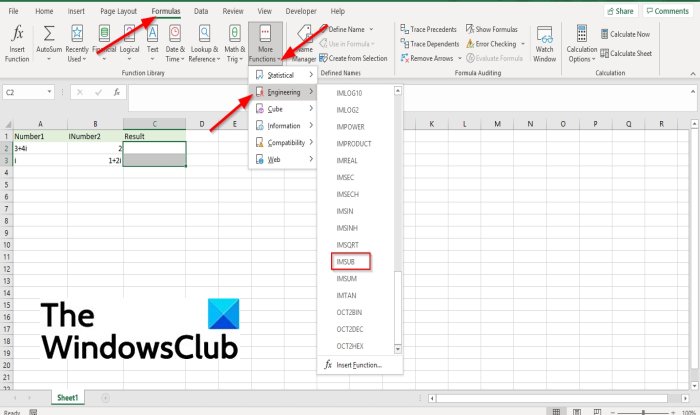Open Recently Used functions
This screenshot has width=700, height=415.
tap(77, 44)
